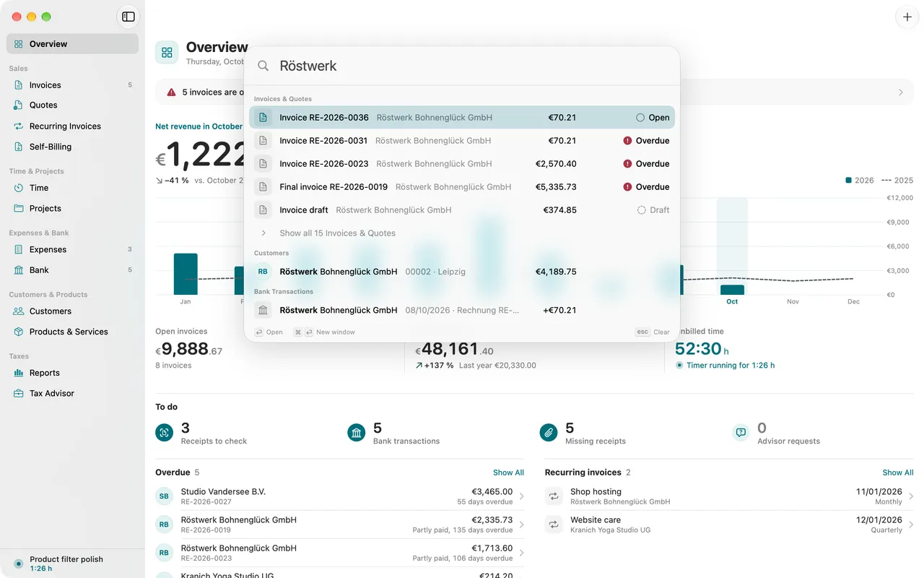The image size is (924, 578).
Task: Click the Reports chart icon
Action: point(19,373)
